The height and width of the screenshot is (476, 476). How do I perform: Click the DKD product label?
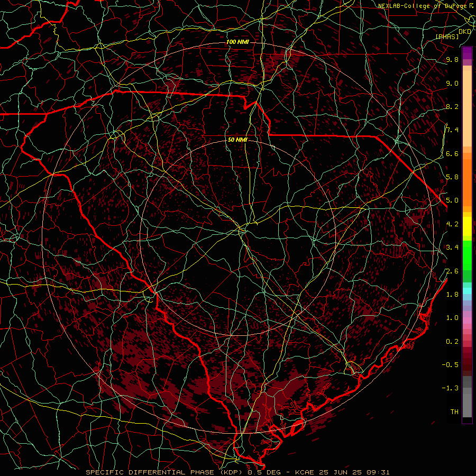click(465, 31)
